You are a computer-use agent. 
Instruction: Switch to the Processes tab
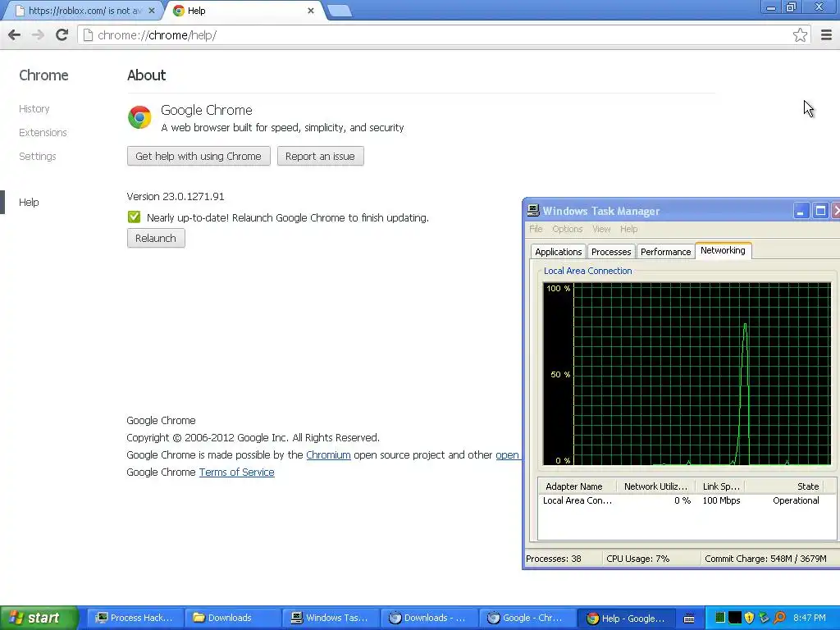point(610,252)
